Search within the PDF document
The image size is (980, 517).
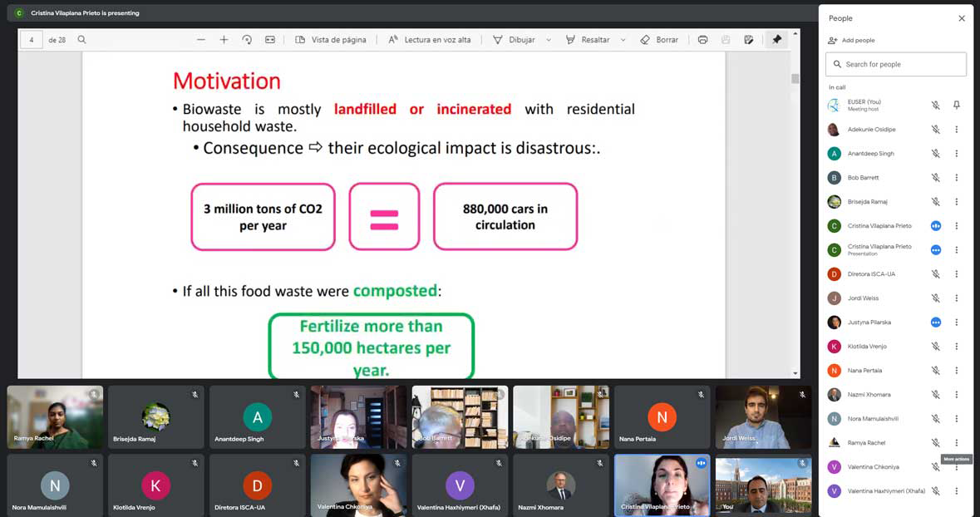(81, 40)
